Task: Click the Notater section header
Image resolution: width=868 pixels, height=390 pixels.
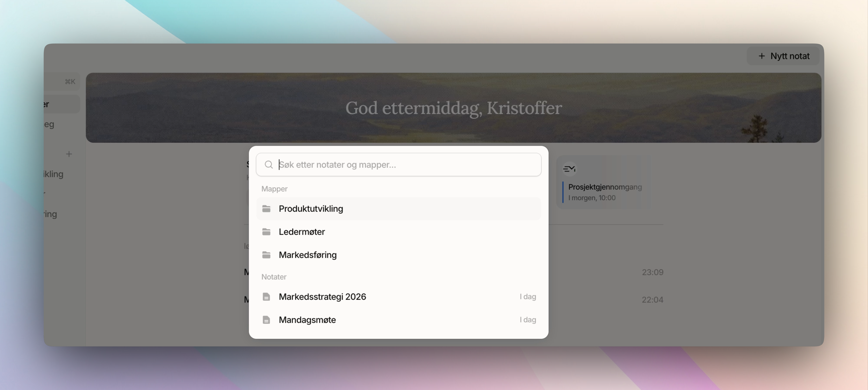Action: (x=274, y=276)
